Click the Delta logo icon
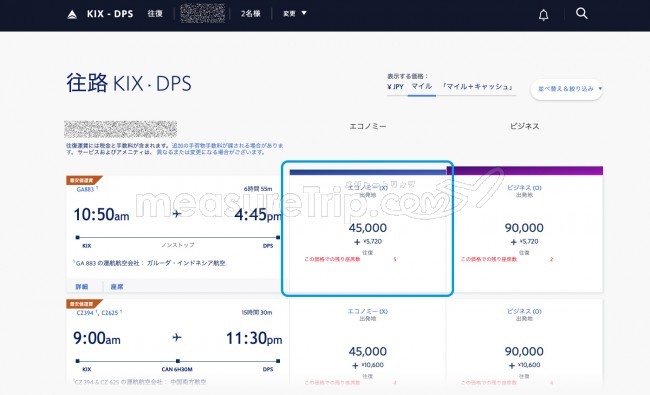Viewport: 650px width, 395px height. [x=72, y=15]
